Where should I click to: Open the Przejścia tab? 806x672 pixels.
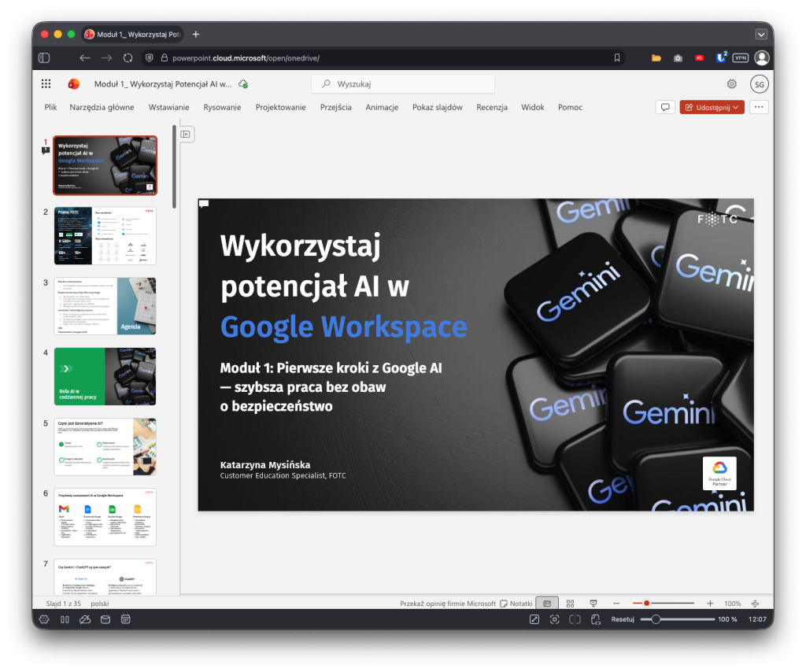(x=335, y=107)
